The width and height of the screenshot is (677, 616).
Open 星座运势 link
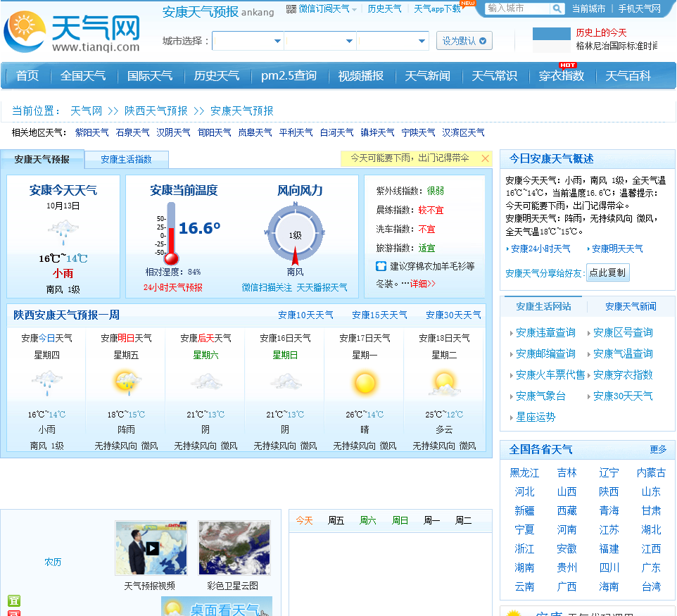tap(536, 417)
